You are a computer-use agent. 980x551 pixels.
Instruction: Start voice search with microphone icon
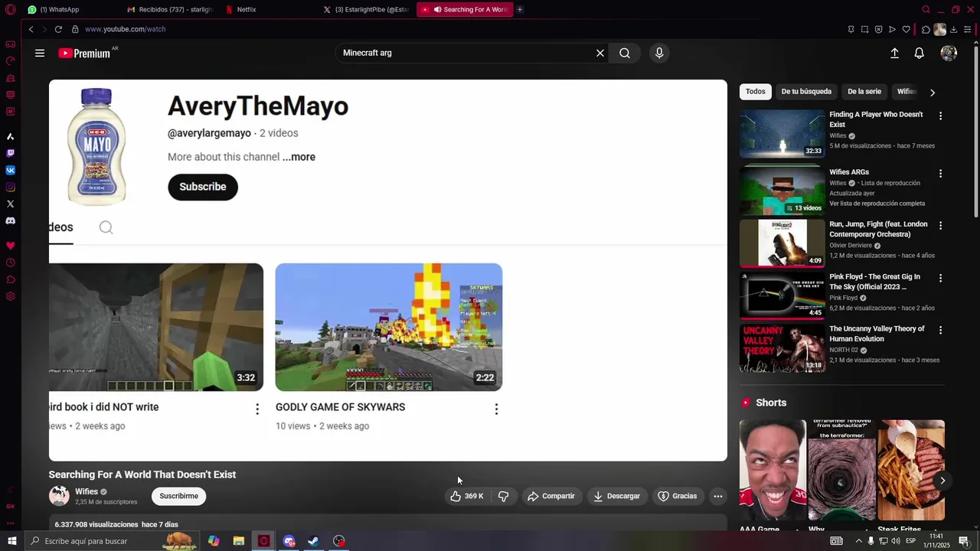(659, 53)
